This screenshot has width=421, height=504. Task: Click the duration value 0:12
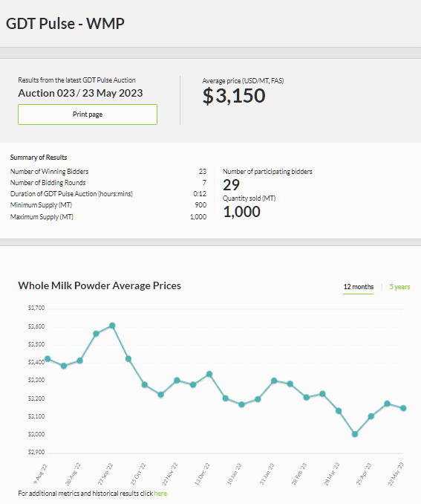point(200,194)
